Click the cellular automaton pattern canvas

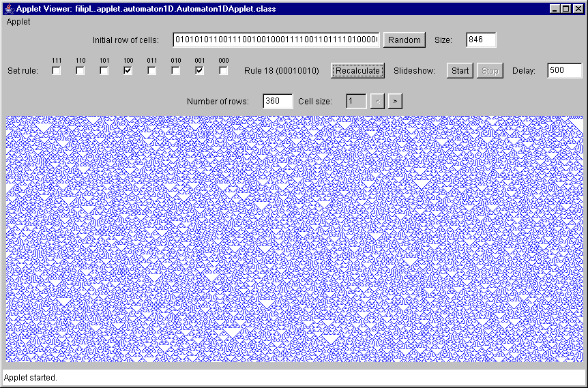pos(293,239)
